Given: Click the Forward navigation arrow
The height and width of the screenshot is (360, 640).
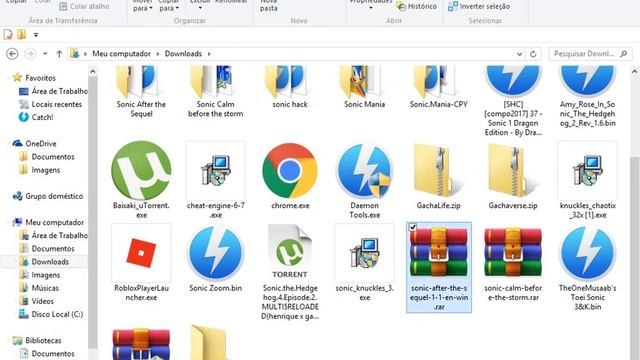Looking at the screenshot, I should 30,53.
